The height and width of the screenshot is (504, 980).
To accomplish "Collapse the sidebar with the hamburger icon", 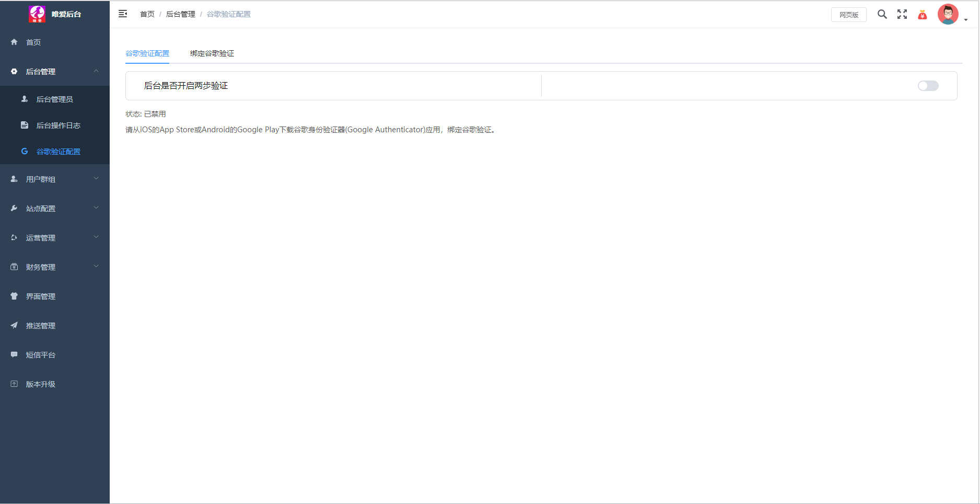I will (123, 14).
